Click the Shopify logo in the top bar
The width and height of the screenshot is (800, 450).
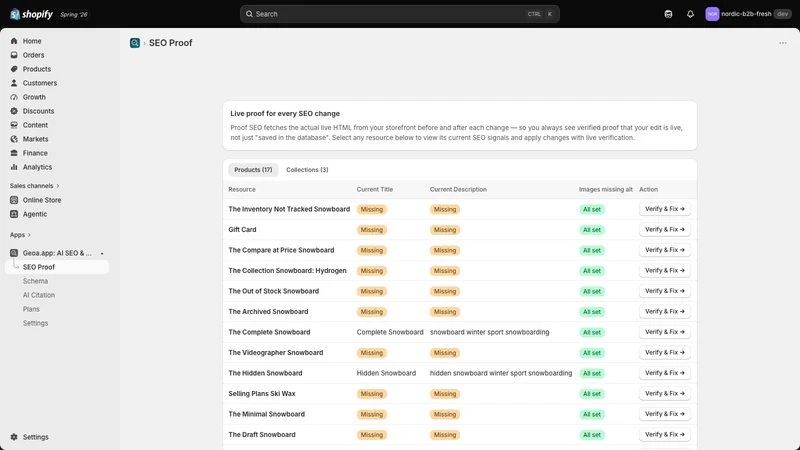point(32,14)
